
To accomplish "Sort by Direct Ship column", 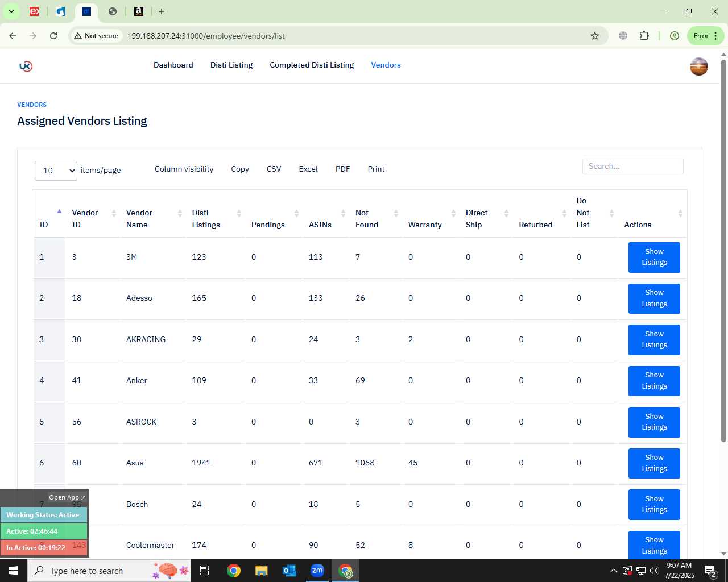I will [486, 213].
